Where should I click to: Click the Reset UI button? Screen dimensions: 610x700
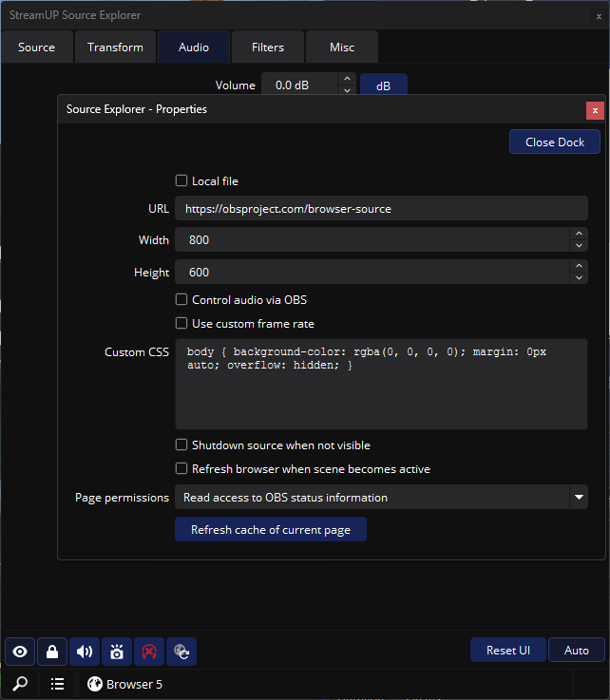click(508, 650)
